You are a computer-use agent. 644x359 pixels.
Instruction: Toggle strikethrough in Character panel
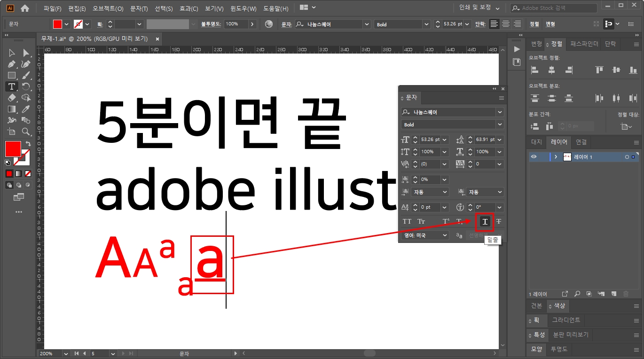499,221
